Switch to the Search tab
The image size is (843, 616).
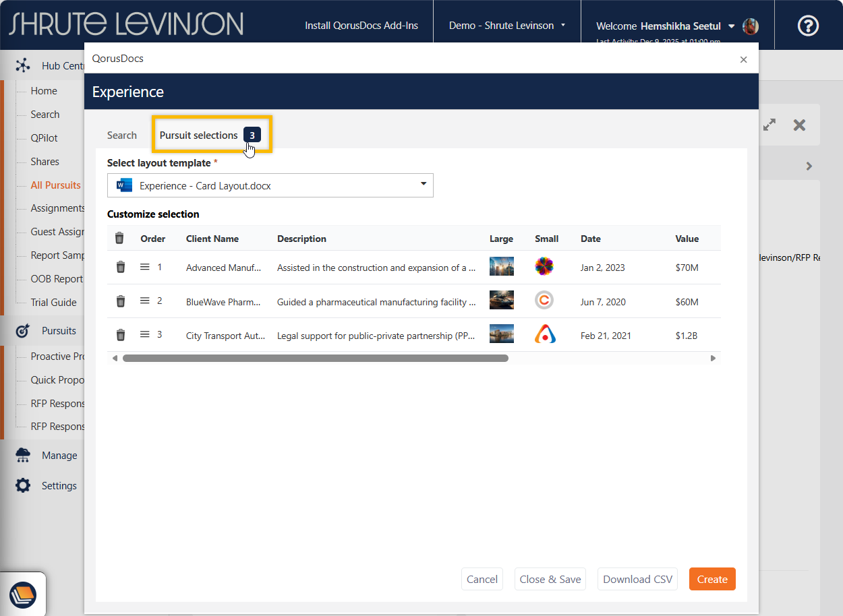pyautogui.click(x=122, y=135)
